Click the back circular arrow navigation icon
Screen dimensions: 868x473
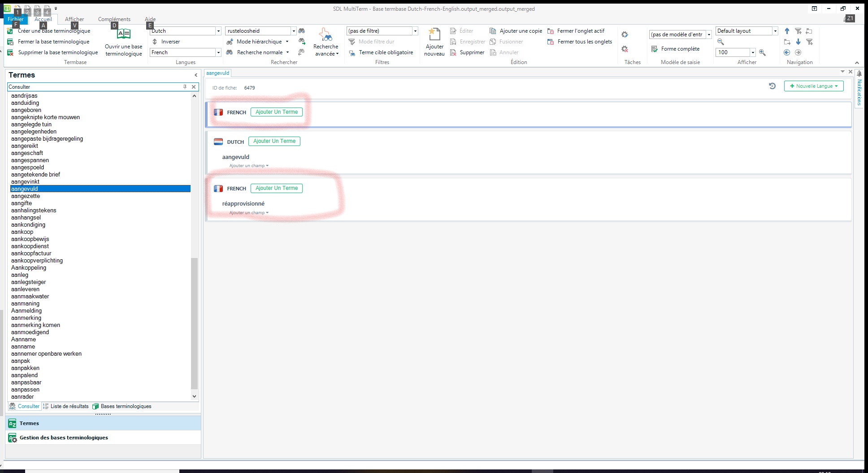[787, 52]
